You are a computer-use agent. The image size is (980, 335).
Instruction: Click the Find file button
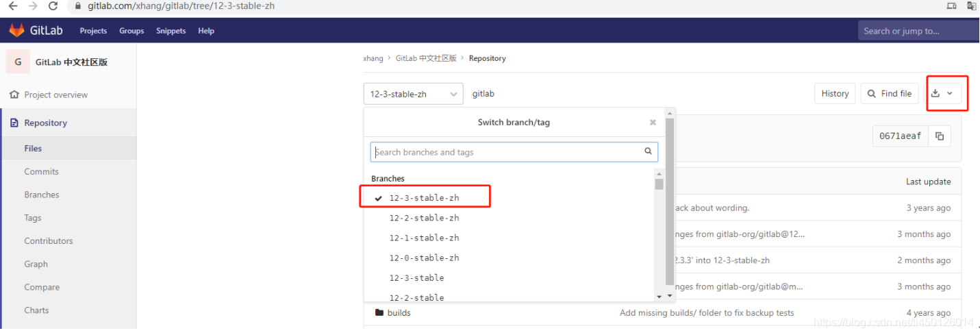click(x=890, y=94)
